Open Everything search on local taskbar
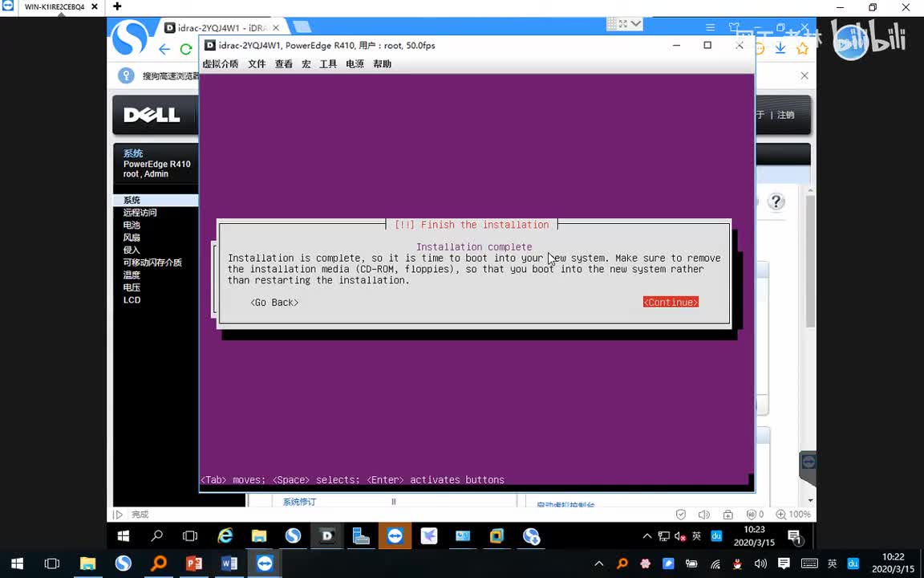 [159, 564]
